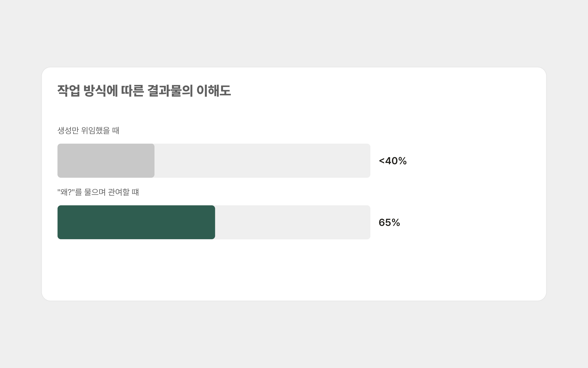Click the word '방식에' in the title
This screenshot has height=368, width=588.
101,91
